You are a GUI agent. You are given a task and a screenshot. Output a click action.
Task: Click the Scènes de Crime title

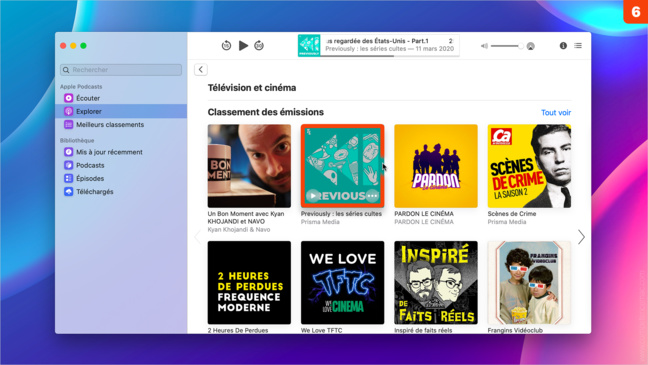512,214
